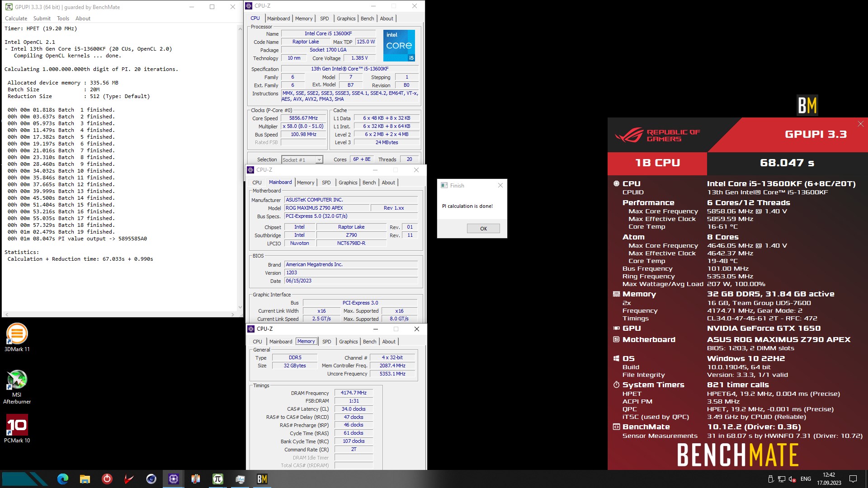Click the BENCHMATE logo at panel bottom
Screen dimensions: 868x488
point(737,455)
